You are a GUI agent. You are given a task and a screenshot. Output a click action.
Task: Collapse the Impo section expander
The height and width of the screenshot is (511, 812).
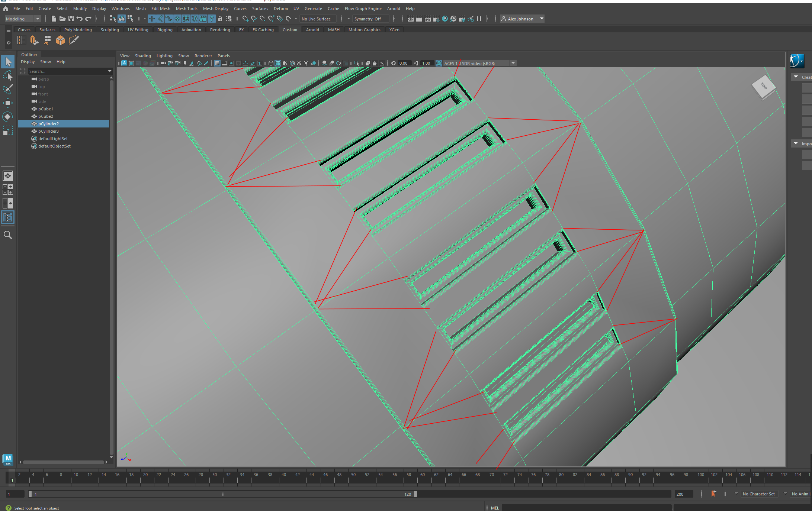pyautogui.click(x=796, y=143)
